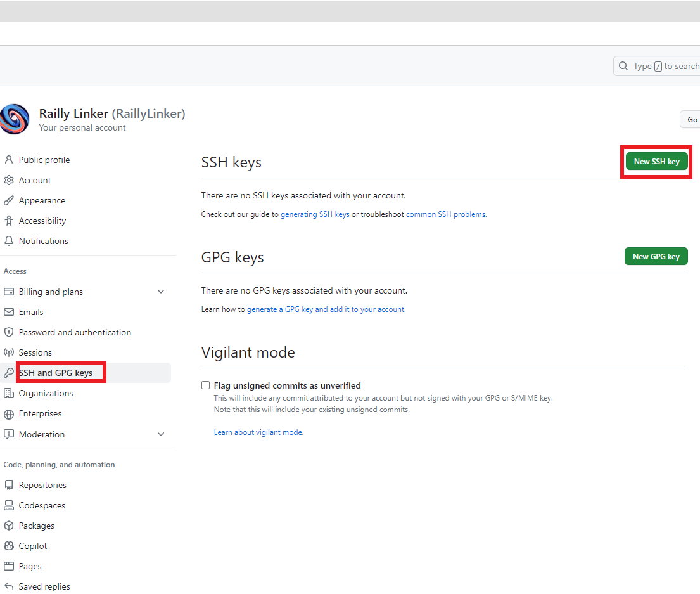Click the SSH and GPG keys key icon

tap(9, 373)
